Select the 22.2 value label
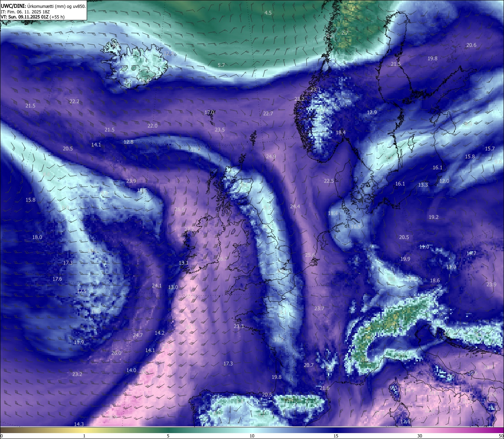This screenshot has width=504, height=439. [74, 102]
